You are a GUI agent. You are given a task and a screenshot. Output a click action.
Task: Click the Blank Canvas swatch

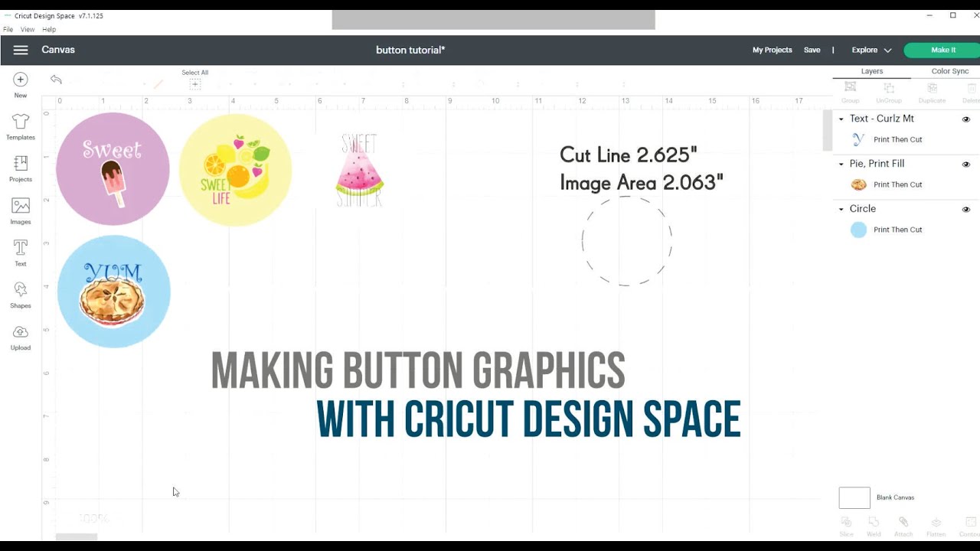pos(854,497)
